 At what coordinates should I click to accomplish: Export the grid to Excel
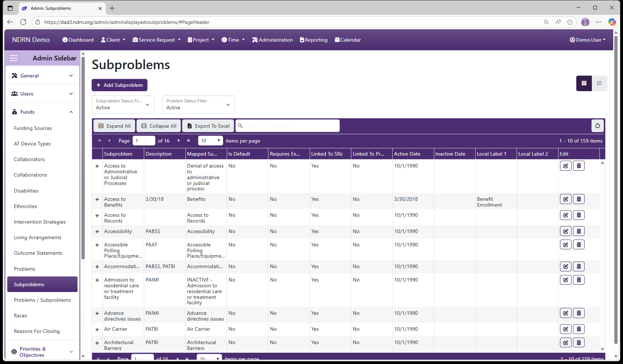click(208, 126)
